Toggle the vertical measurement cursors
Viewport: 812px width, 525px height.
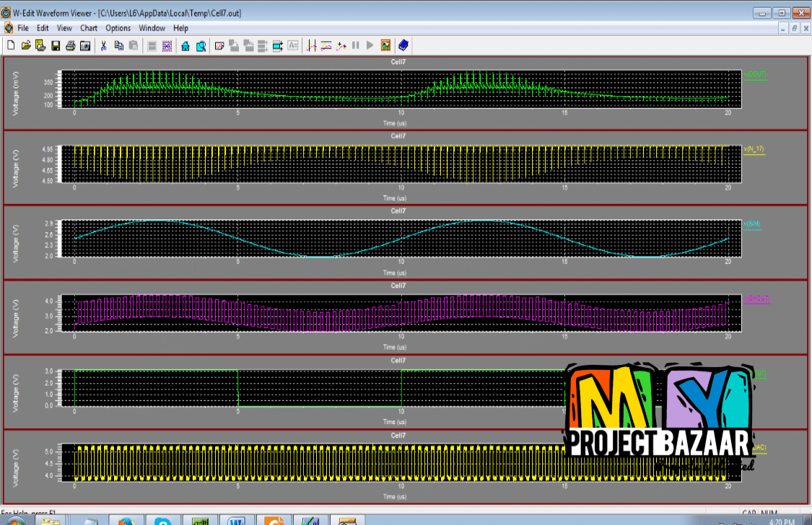click(312, 45)
